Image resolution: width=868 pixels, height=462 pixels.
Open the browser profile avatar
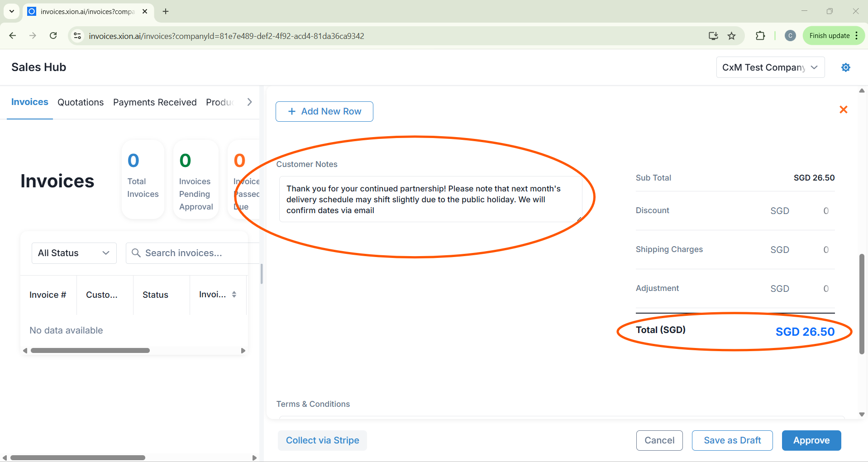790,36
